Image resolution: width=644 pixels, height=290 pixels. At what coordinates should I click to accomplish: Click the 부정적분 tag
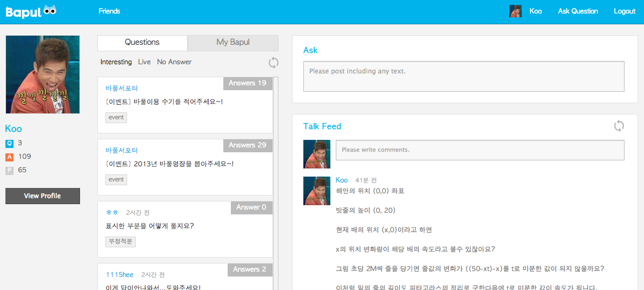[x=120, y=241]
